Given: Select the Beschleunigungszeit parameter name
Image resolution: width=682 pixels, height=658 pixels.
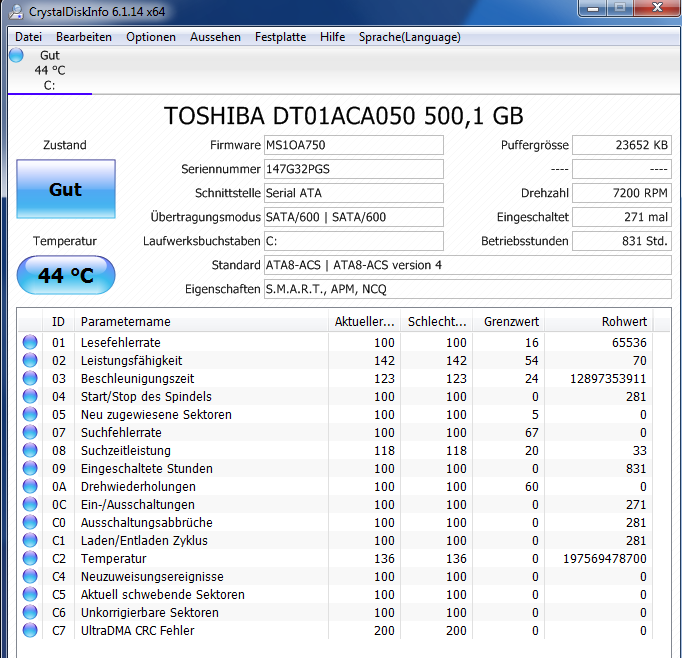Looking at the screenshot, I should coord(137,379).
